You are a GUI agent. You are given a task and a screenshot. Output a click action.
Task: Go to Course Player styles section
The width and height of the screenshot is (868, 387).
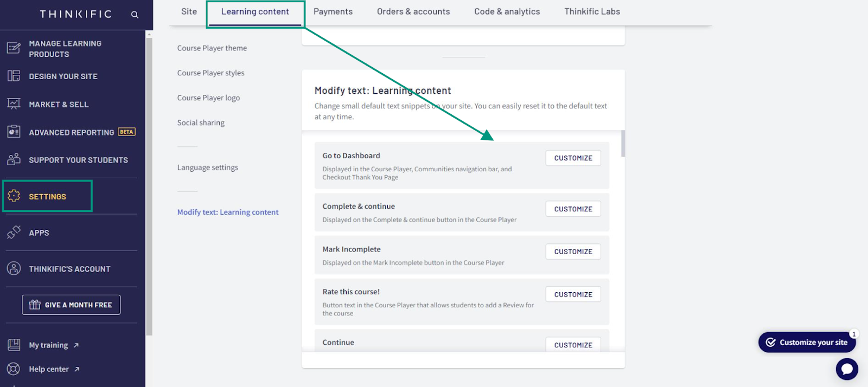coord(210,73)
